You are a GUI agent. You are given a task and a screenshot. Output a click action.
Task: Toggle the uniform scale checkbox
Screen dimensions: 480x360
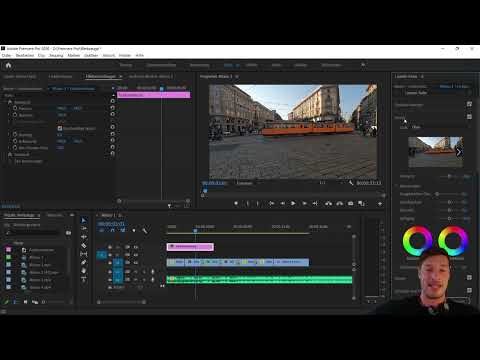click(60, 128)
